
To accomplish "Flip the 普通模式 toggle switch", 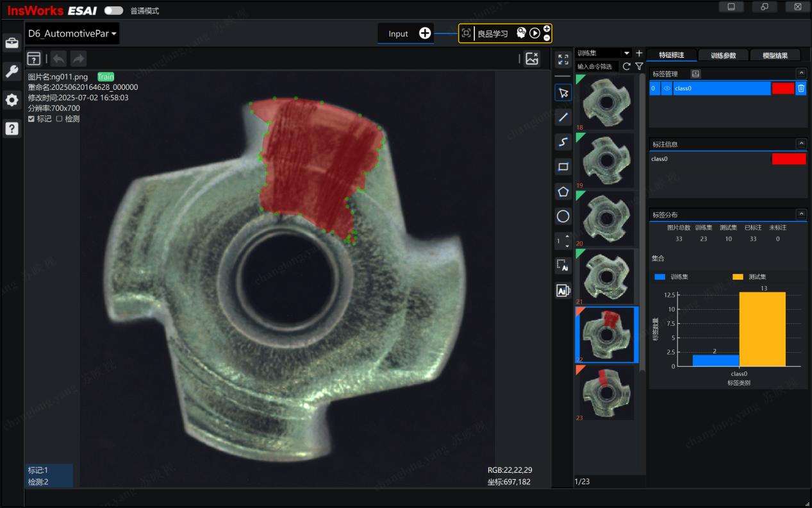I will pyautogui.click(x=113, y=10).
